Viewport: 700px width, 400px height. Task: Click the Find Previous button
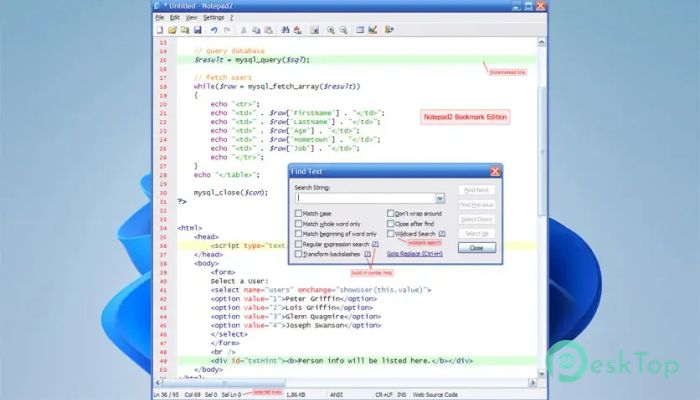click(477, 205)
